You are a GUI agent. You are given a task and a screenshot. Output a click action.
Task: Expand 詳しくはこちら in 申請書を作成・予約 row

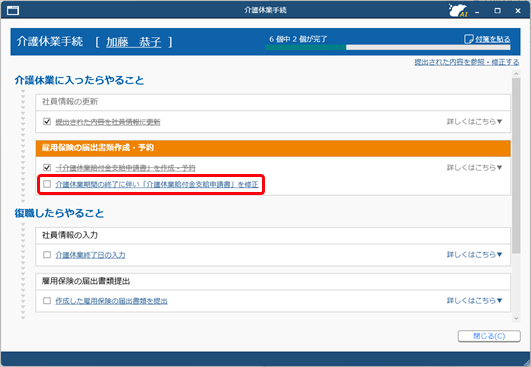(474, 167)
